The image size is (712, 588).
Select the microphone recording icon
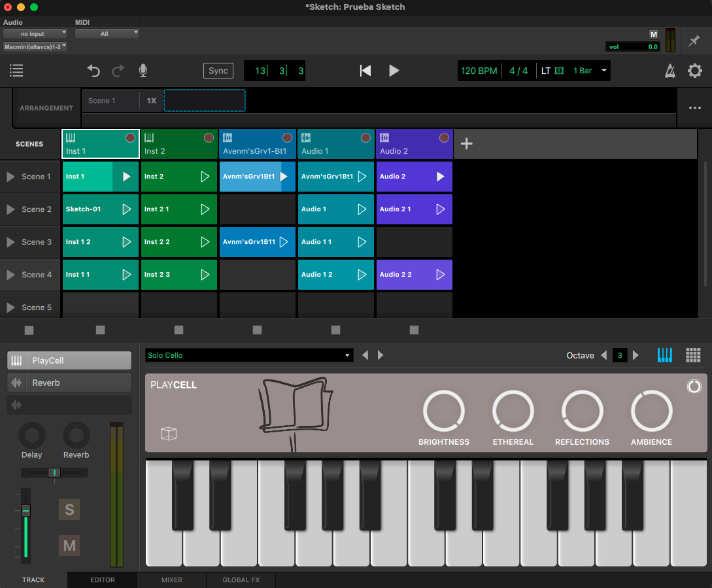click(143, 71)
